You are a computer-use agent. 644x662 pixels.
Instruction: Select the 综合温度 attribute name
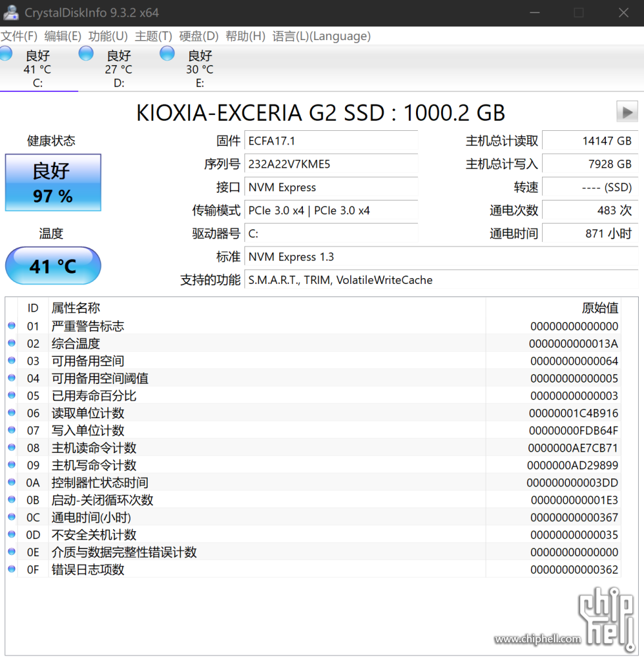[x=76, y=343]
